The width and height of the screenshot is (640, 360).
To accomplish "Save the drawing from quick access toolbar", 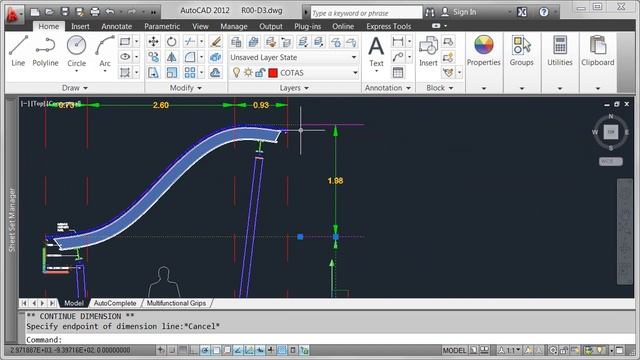I will 65,12.
